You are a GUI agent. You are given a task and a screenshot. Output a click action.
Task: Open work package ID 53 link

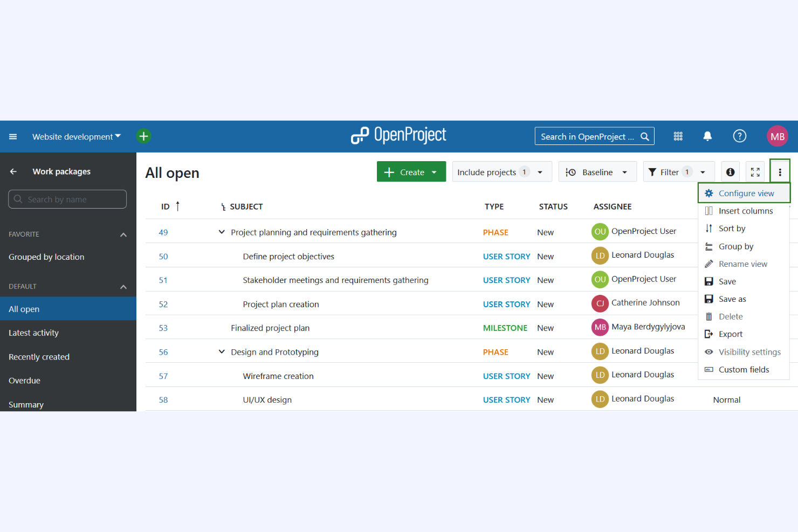pyautogui.click(x=163, y=328)
